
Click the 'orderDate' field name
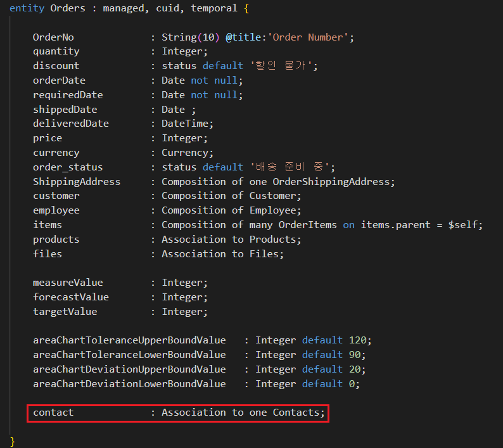point(59,80)
